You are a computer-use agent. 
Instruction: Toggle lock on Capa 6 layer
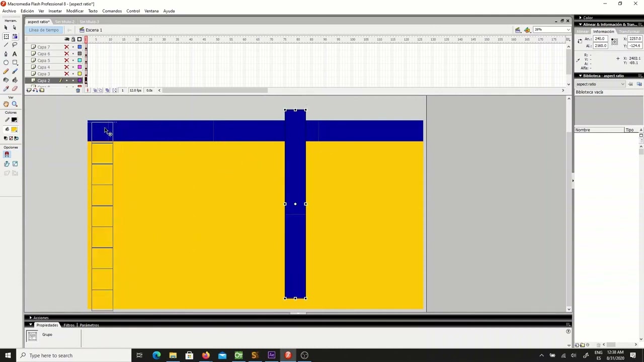click(73, 54)
